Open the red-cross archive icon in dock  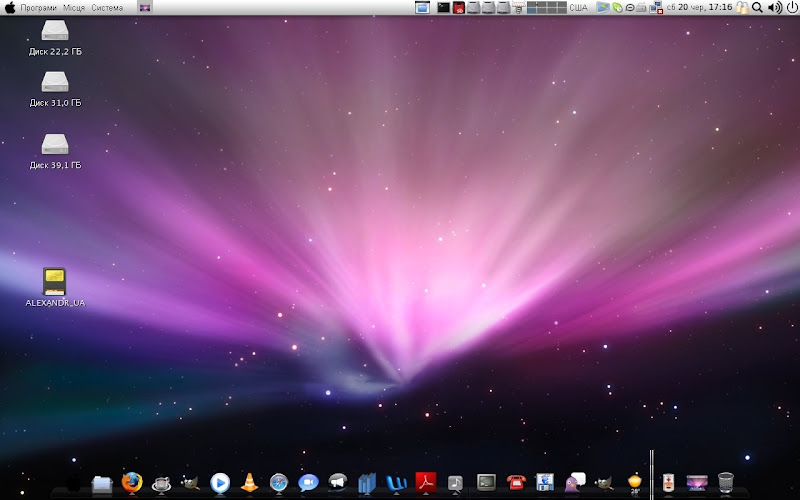[x=668, y=482]
